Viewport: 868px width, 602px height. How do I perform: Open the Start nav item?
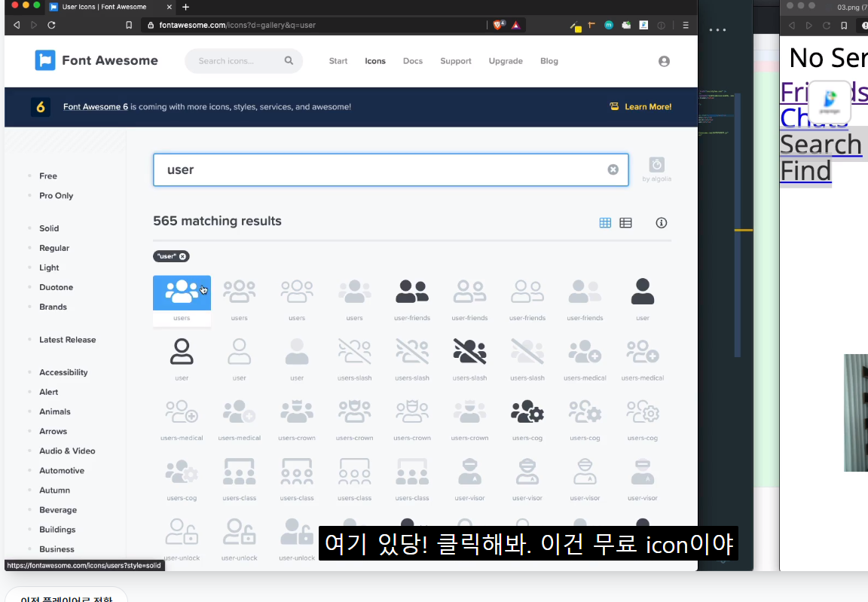[338, 61]
